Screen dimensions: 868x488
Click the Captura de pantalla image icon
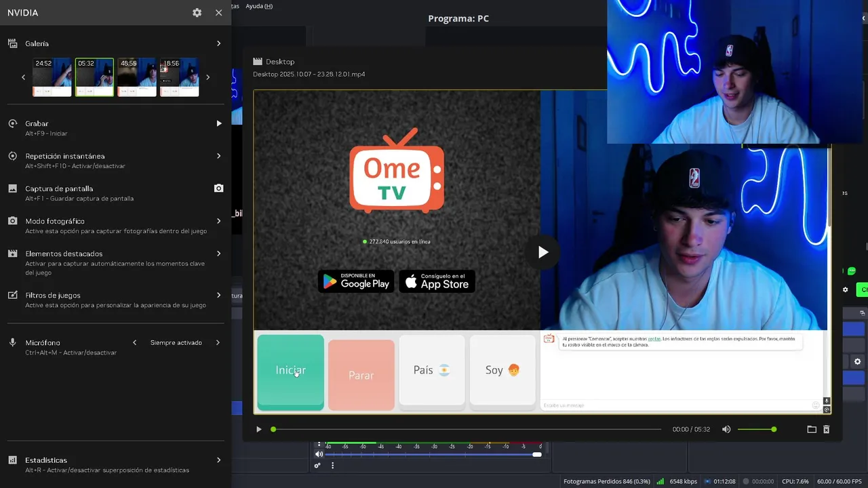pos(12,188)
